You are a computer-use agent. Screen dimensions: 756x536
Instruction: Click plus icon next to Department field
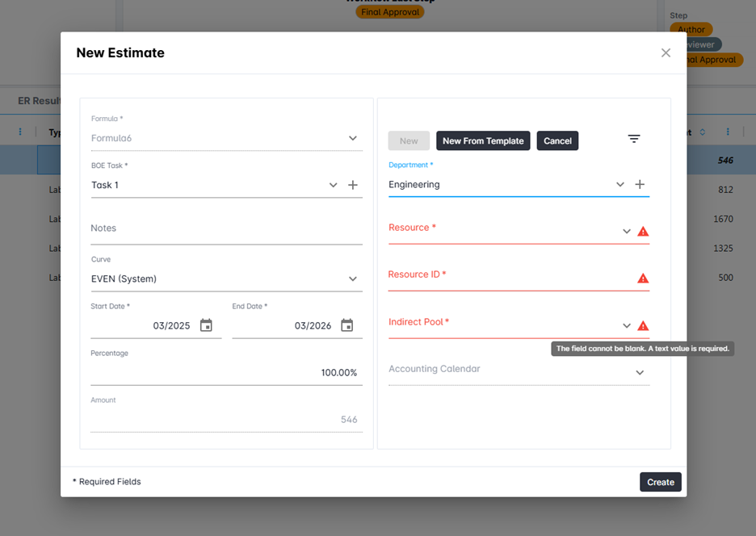coord(640,184)
